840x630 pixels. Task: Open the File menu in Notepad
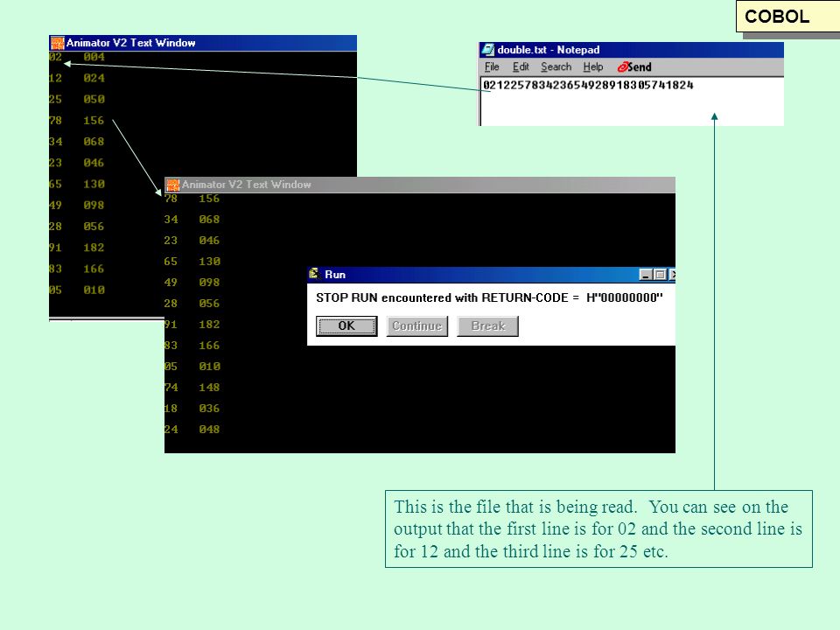tap(492, 67)
